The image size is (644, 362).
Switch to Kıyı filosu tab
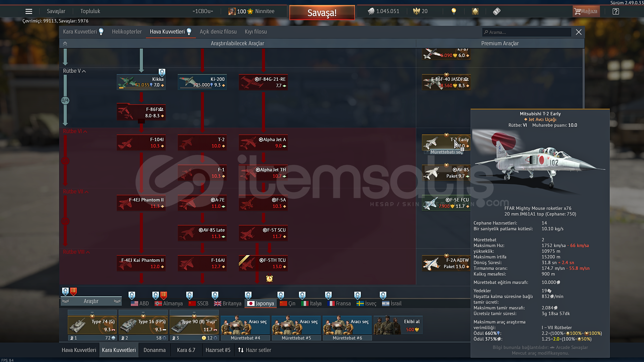point(256,32)
